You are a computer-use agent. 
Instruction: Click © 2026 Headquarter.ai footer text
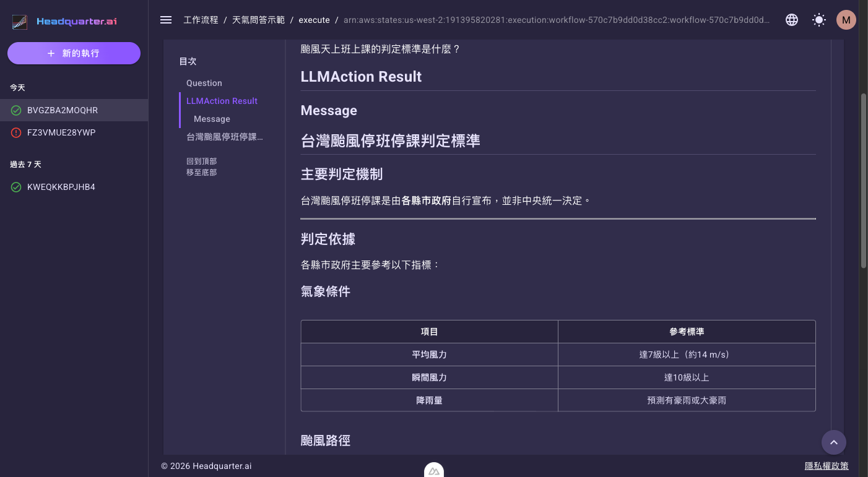(x=206, y=466)
